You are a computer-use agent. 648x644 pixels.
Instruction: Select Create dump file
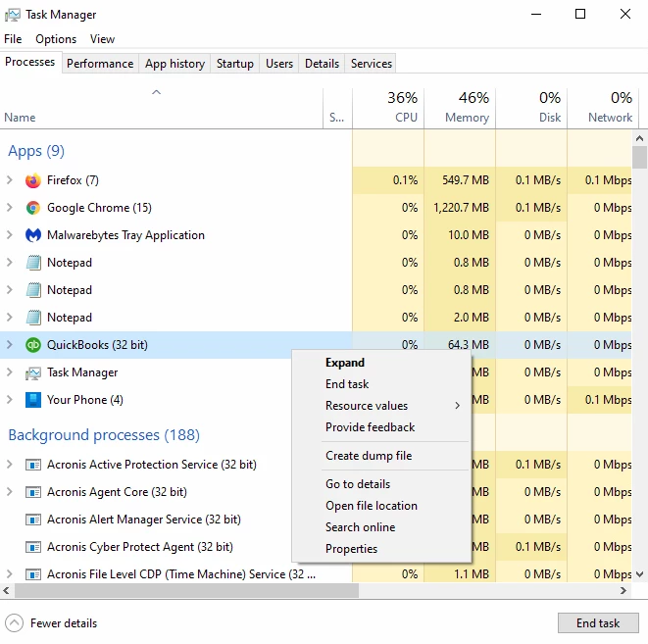pyautogui.click(x=382, y=456)
